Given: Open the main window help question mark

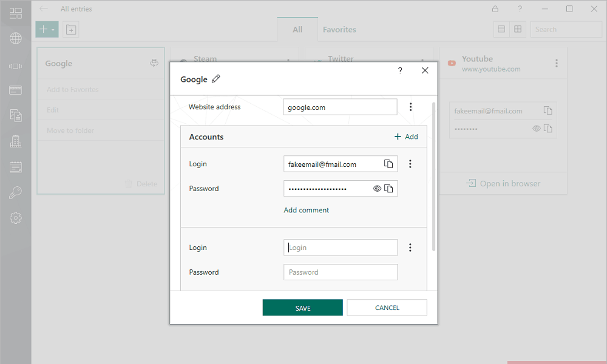Looking at the screenshot, I should point(520,8).
